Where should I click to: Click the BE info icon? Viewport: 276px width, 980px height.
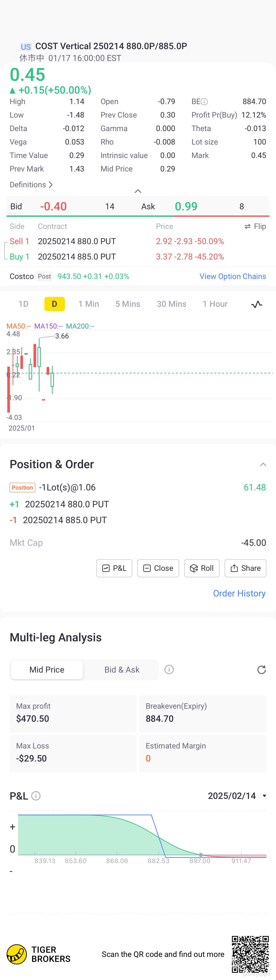pos(204,102)
